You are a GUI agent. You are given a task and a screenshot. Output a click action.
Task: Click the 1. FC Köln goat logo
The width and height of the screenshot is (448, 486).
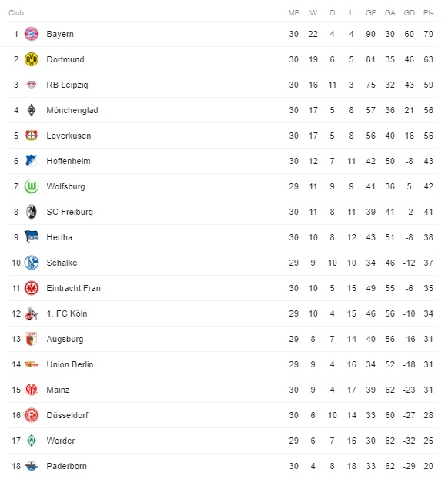pyautogui.click(x=32, y=313)
